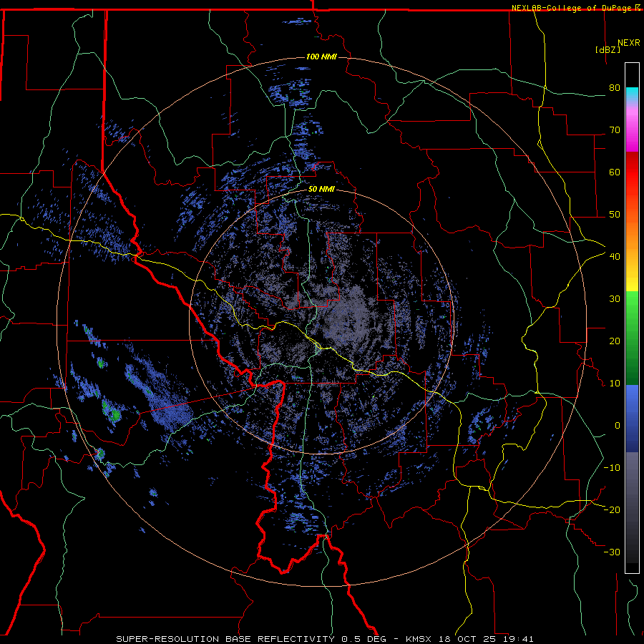Click the 20 dBZ scale value
Screen dimensions: 644x644
tap(615, 341)
